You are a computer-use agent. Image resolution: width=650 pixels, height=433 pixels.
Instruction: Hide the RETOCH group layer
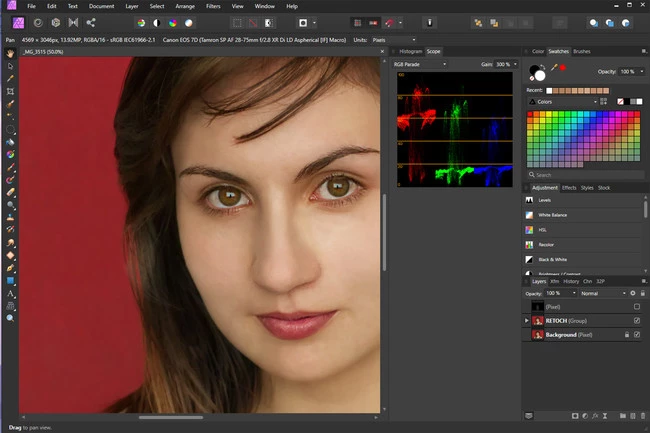(x=636, y=321)
